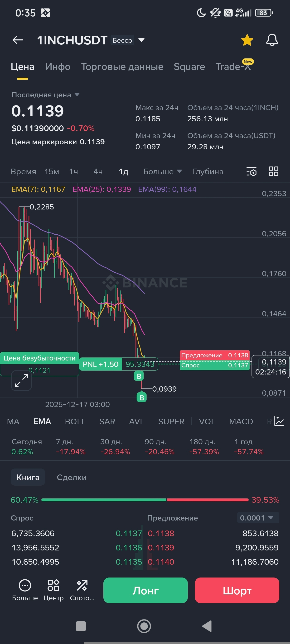Toggle SAR indicator
Viewport: 290px width, 644px height.
click(107, 421)
